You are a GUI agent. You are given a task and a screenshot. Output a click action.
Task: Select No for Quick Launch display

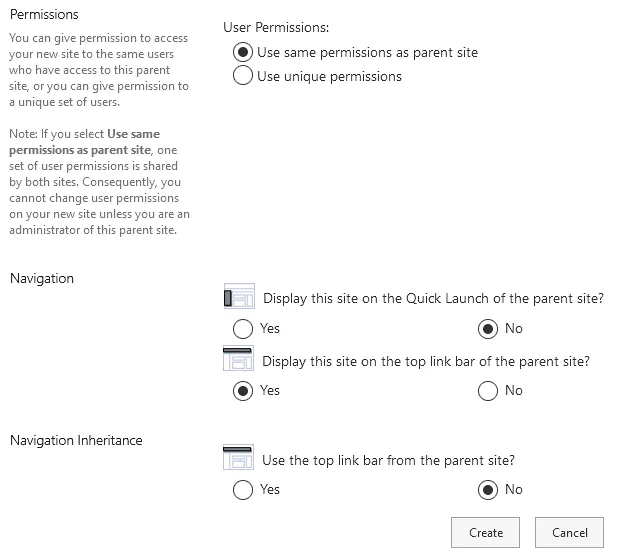[x=488, y=328]
